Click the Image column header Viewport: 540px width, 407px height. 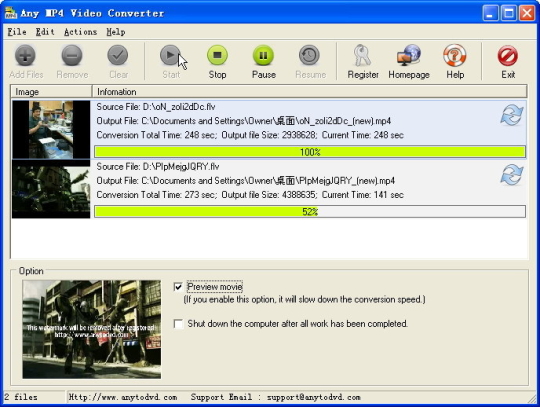click(x=51, y=92)
